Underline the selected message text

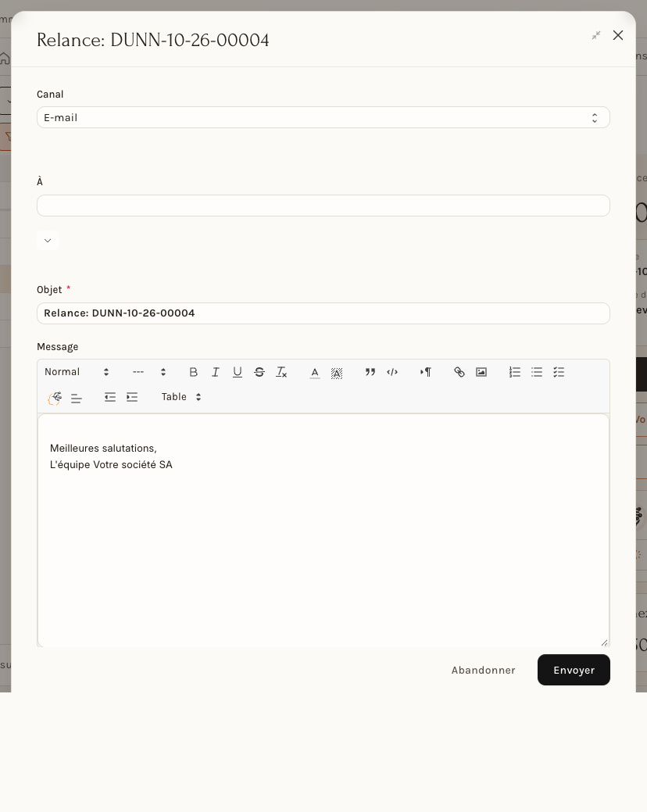point(238,372)
